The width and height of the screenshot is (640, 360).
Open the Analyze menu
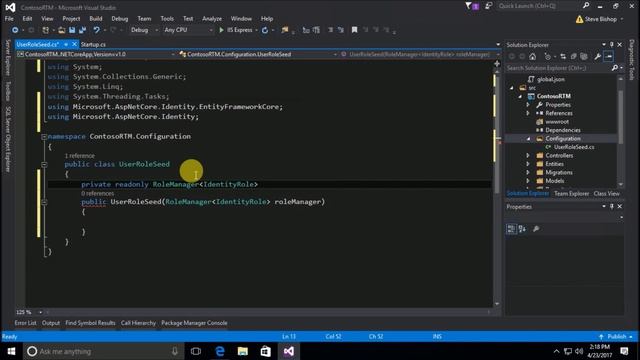point(212,19)
